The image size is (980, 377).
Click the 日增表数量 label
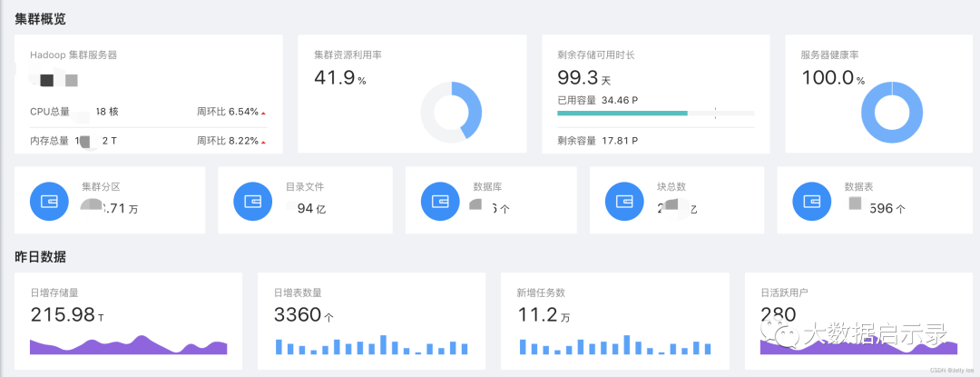pos(299,293)
